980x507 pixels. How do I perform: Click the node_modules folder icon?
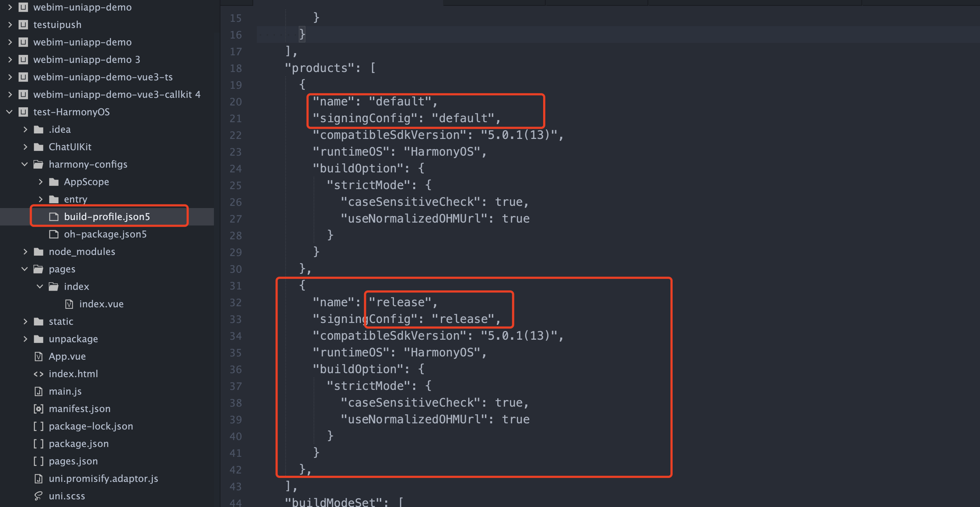[39, 252]
